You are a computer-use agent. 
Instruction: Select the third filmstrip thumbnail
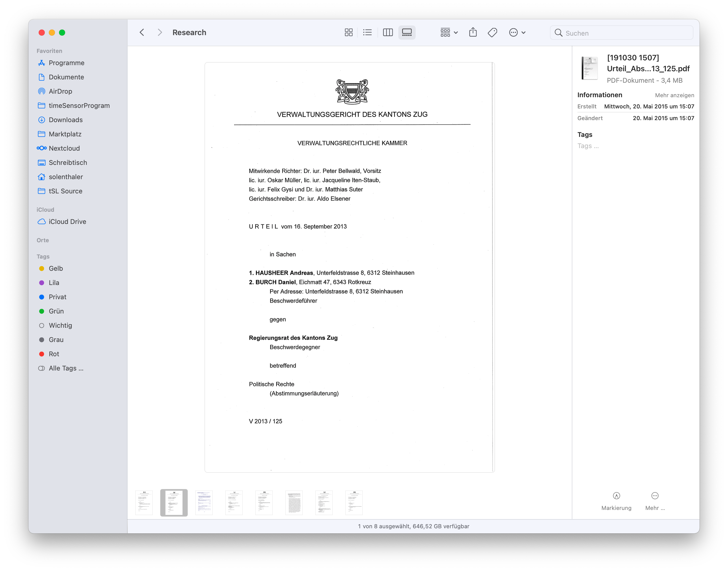[x=204, y=503]
